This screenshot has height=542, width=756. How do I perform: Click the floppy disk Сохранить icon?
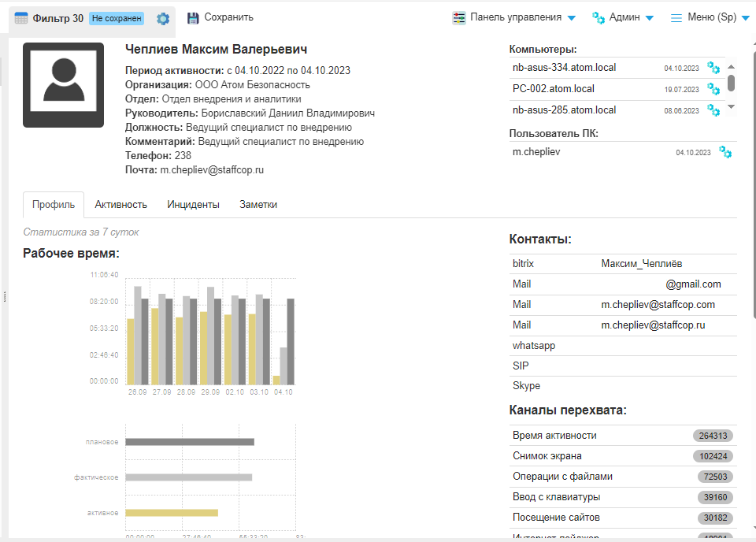tap(193, 17)
